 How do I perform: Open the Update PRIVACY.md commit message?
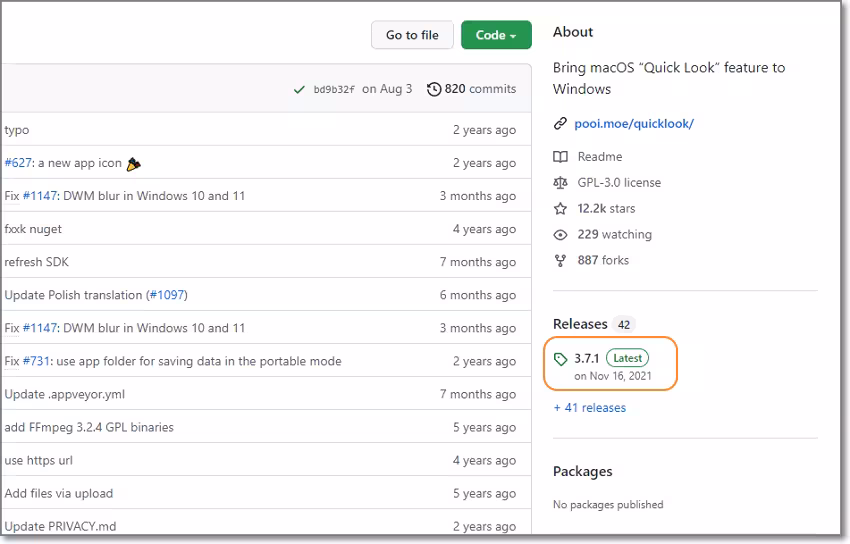pyautogui.click(x=60, y=526)
